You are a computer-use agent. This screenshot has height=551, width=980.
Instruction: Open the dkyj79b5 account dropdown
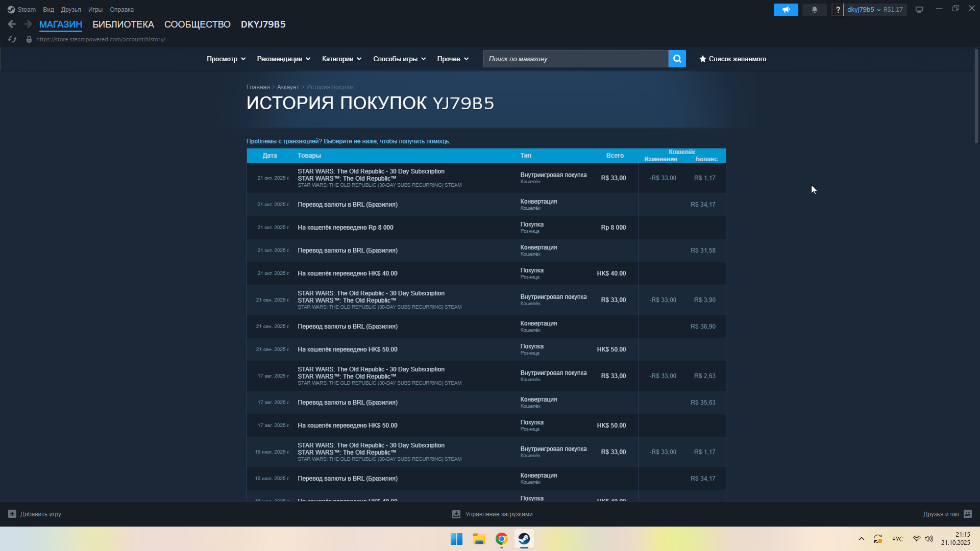[864, 10]
